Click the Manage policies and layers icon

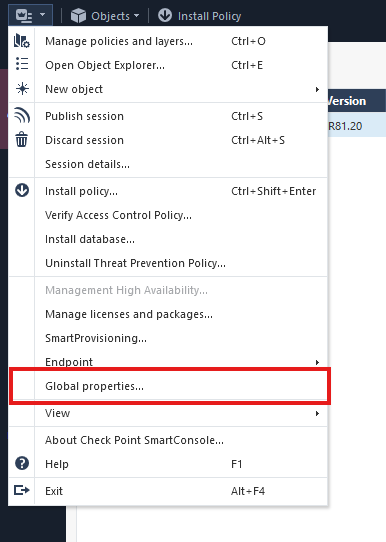22,41
